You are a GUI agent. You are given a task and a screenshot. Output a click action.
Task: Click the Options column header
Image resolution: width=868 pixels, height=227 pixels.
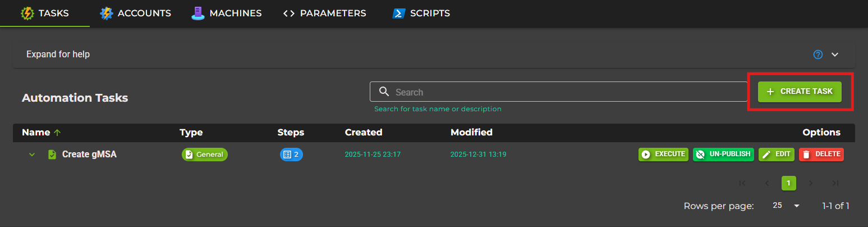click(x=821, y=133)
